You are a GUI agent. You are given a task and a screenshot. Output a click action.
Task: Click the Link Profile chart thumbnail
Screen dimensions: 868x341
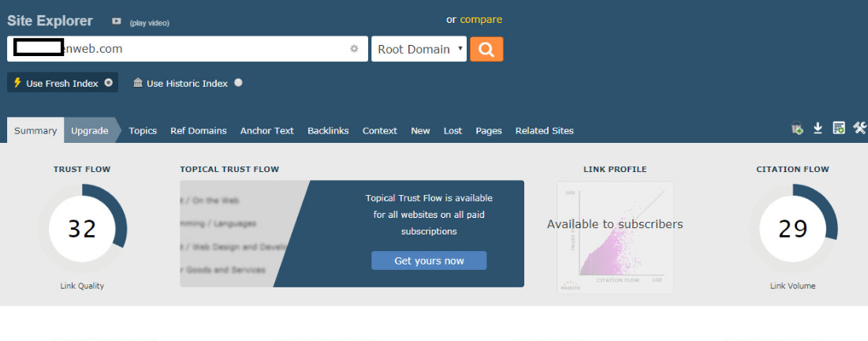[615, 237]
